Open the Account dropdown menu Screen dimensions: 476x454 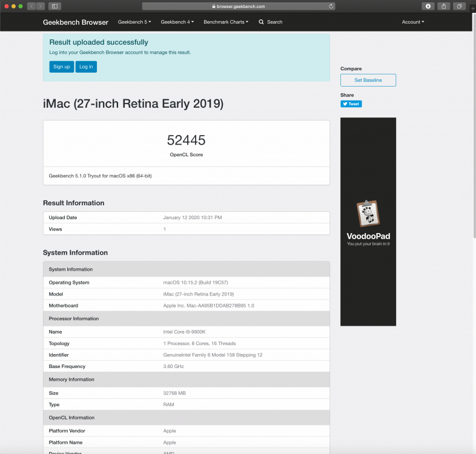[413, 22]
